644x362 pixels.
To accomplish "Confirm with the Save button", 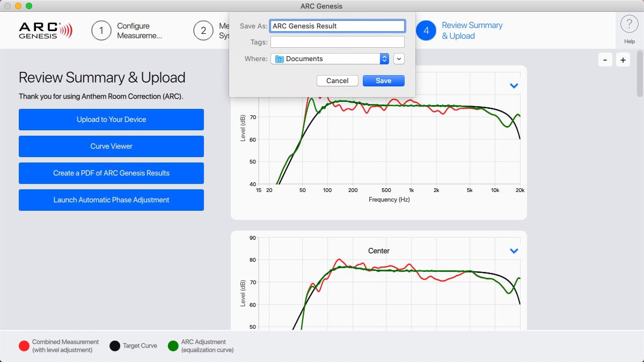I will [x=384, y=80].
